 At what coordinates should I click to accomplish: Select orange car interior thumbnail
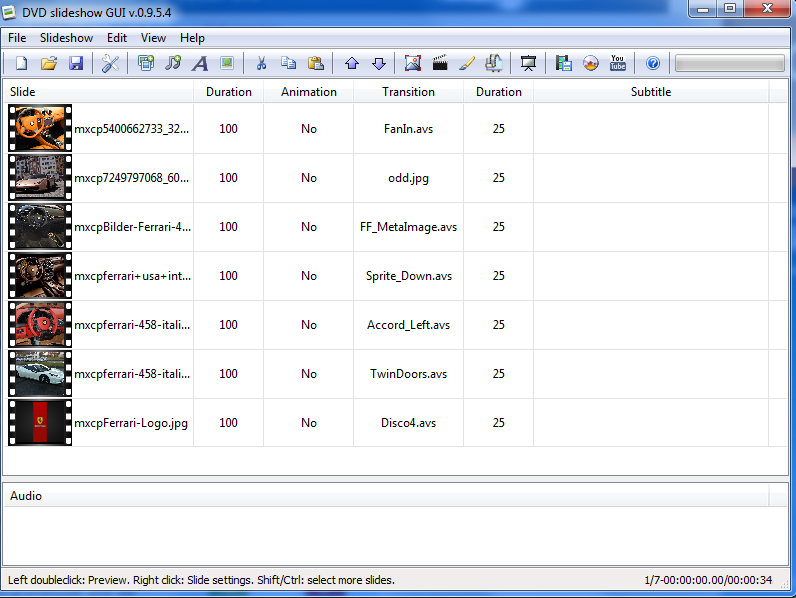click(x=40, y=128)
